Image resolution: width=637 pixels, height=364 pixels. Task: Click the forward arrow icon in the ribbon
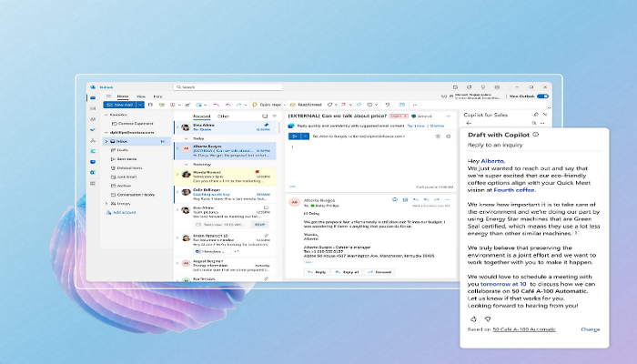click(x=238, y=105)
